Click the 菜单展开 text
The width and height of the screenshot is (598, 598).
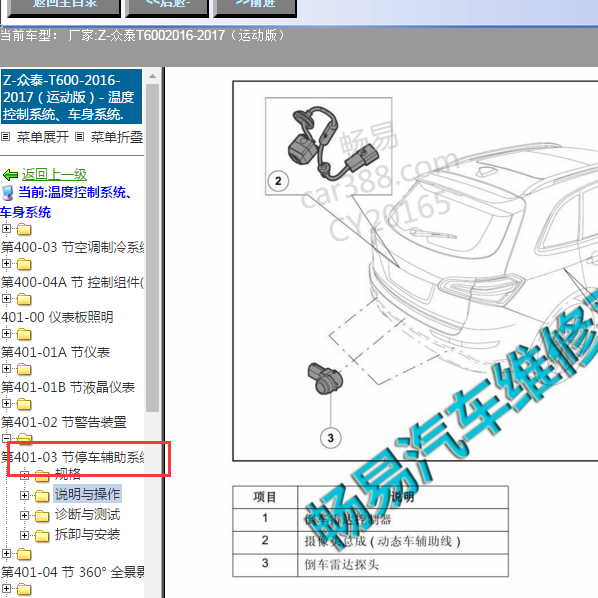tap(43, 137)
